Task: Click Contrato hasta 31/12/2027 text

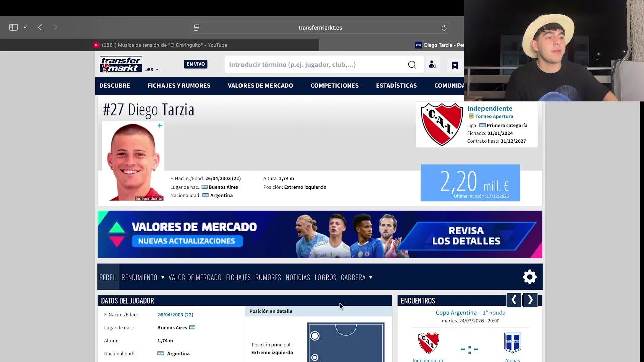Action: pos(497,141)
